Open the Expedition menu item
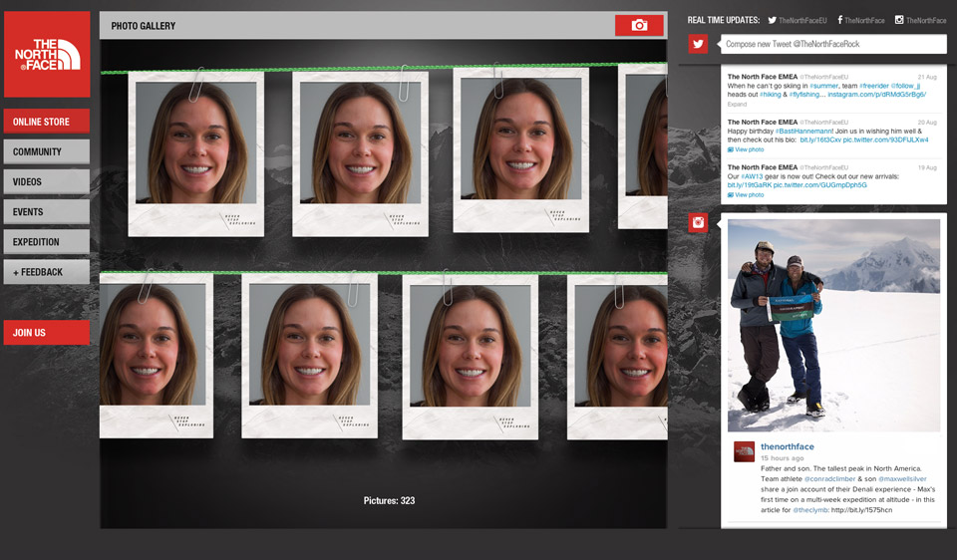This screenshot has height=560, width=957. [47, 241]
